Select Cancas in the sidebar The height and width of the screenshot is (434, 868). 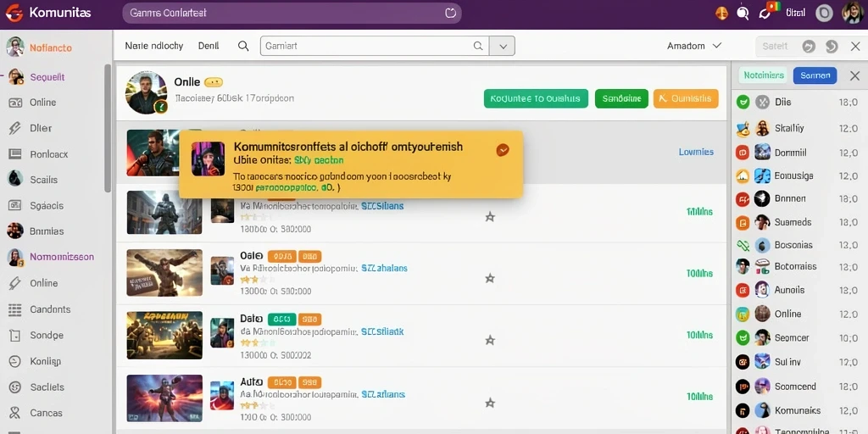click(46, 413)
